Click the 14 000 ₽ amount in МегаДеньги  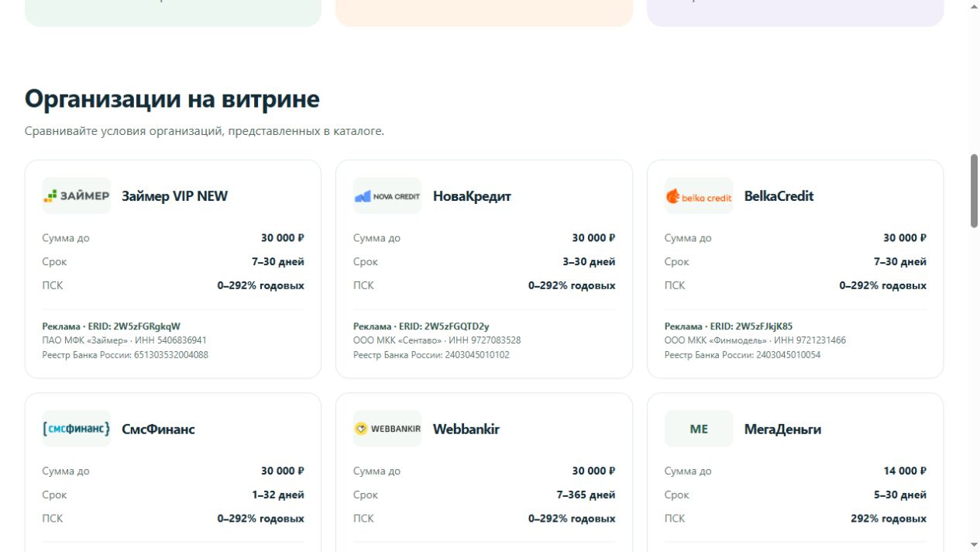905,471
